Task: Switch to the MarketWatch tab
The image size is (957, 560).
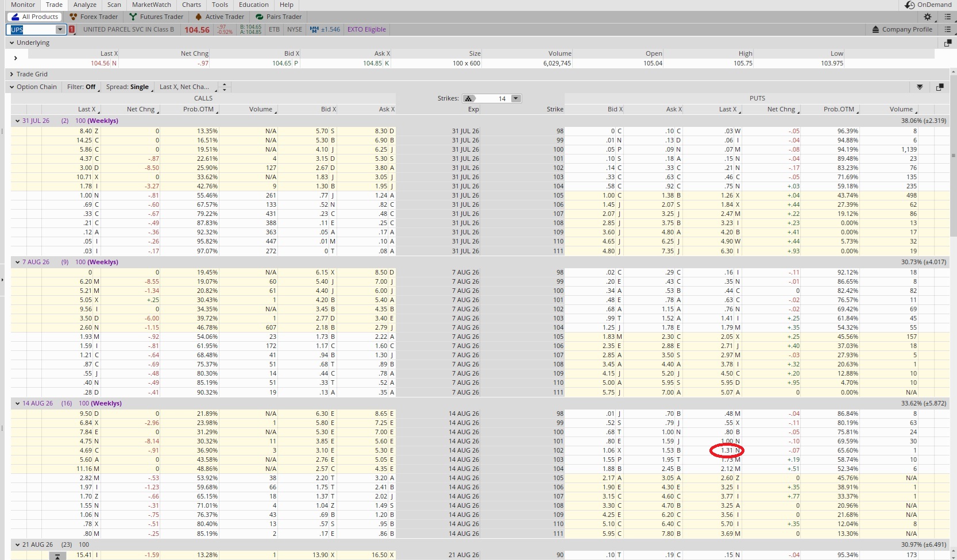Action: 152,5
